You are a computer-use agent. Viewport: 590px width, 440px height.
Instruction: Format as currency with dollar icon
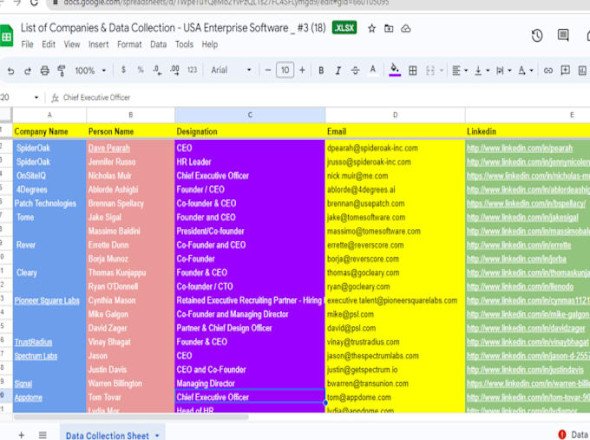[123, 70]
